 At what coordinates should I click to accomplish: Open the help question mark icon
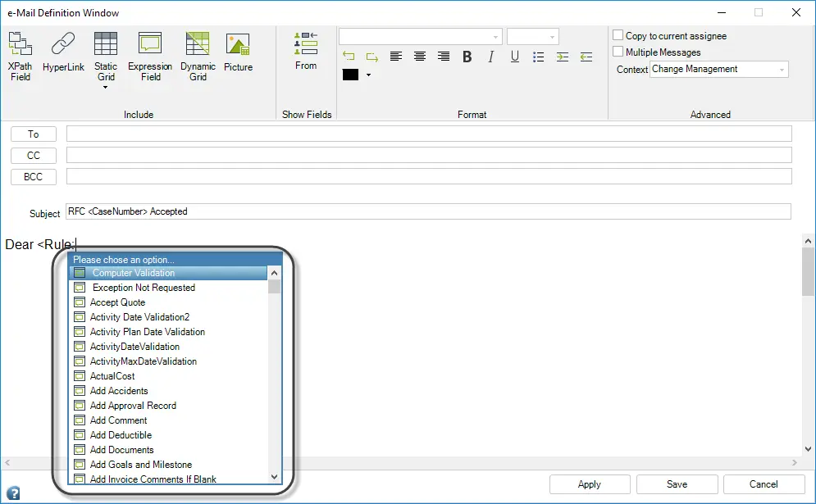click(x=13, y=493)
